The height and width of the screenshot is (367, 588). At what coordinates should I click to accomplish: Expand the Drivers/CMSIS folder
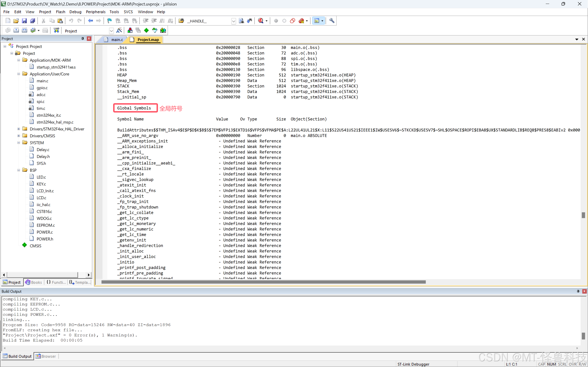(x=19, y=136)
